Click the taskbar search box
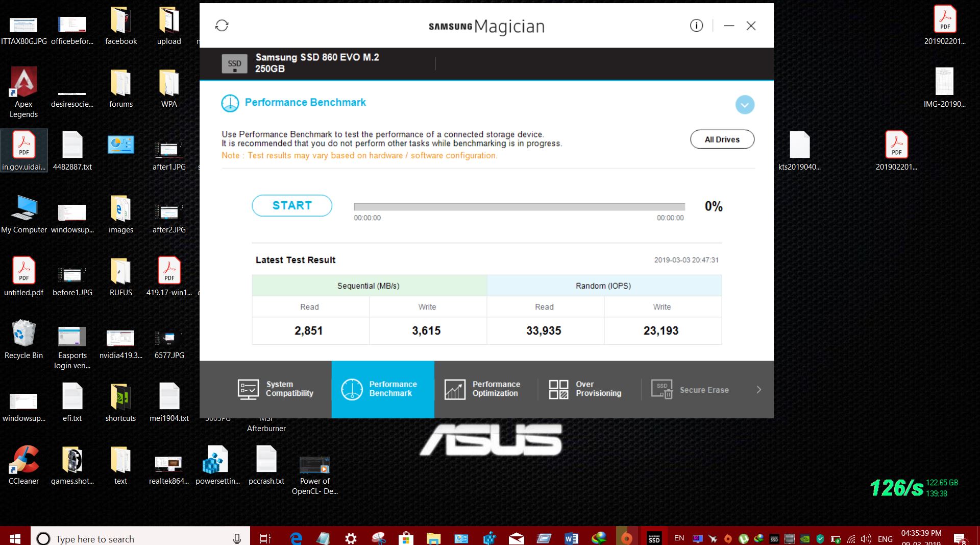The height and width of the screenshot is (545, 980). pyautogui.click(x=140, y=538)
